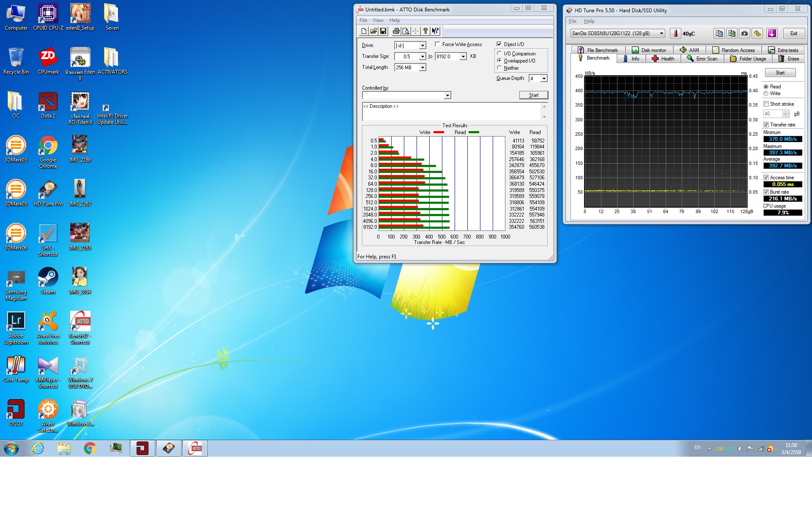Image resolution: width=812 pixels, height=507 pixels.
Task: Click the Exit button in HD Tune
Action: coord(793,33)
